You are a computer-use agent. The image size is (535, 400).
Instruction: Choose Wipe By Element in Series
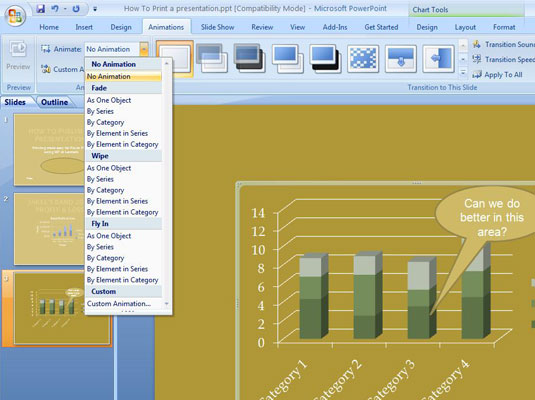[x=124, y=201]
